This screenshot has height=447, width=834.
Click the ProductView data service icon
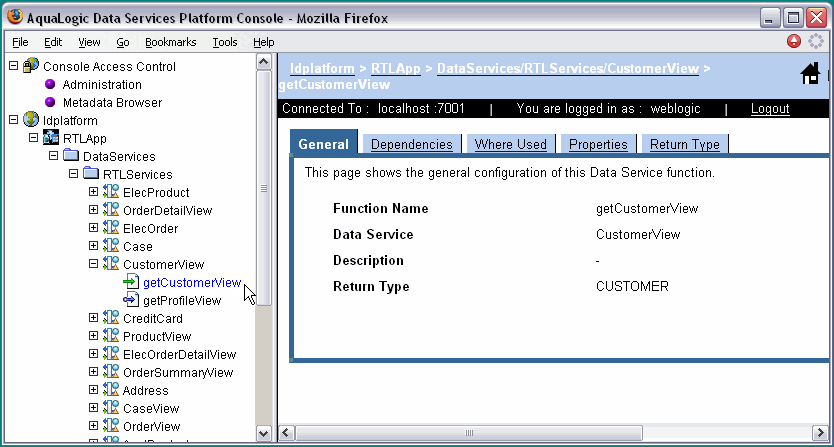(x=111, y=336)
